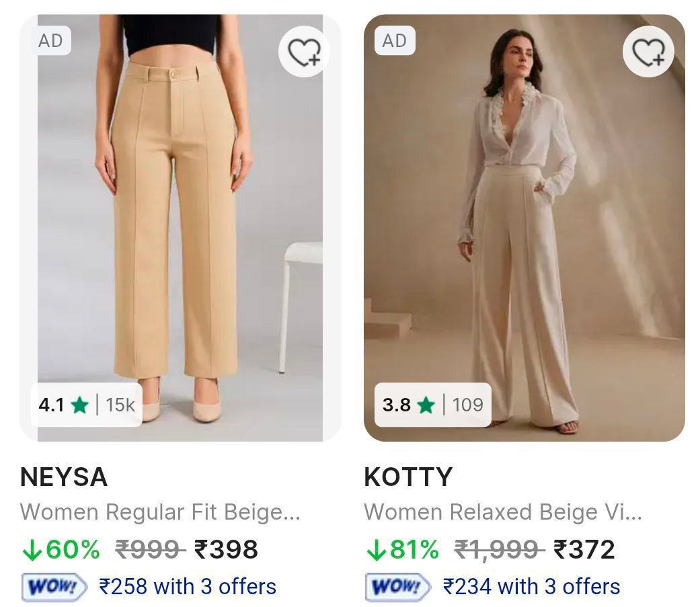
Task: Select the NEYSA brand name
Action: point(65,479)
